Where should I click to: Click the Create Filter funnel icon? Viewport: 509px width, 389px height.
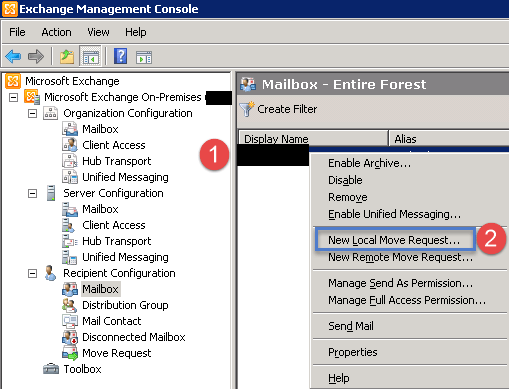pyautogui.click(x=247, y=109)
